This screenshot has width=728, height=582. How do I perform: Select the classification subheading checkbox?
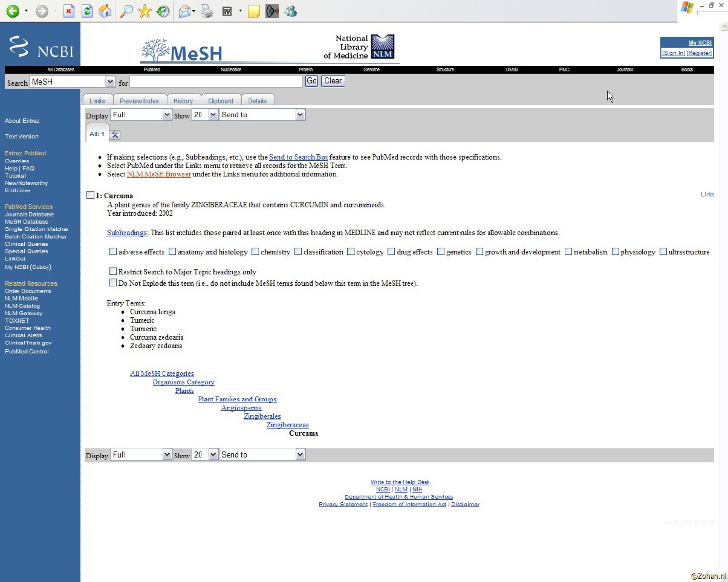tap(298, 251)
